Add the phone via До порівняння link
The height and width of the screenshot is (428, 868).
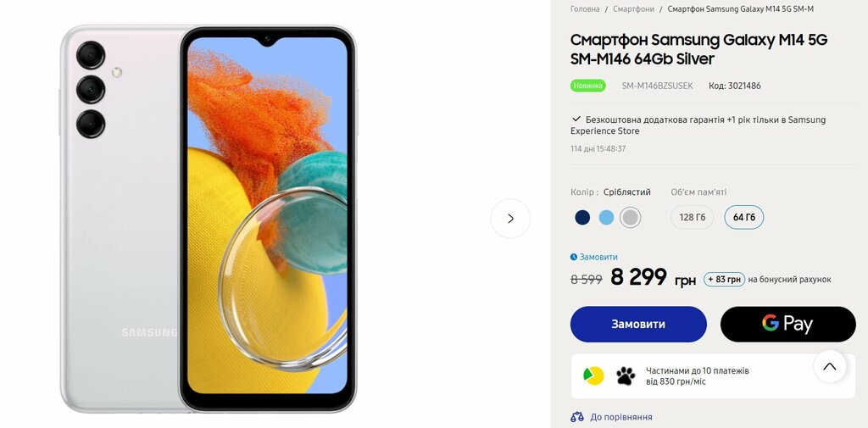[x=621, y=417]
